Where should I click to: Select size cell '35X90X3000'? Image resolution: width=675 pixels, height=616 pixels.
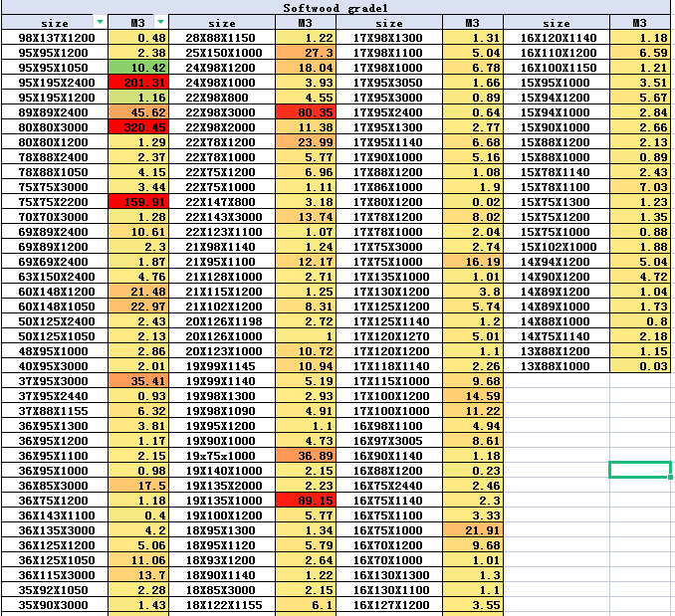click(55, 605)
